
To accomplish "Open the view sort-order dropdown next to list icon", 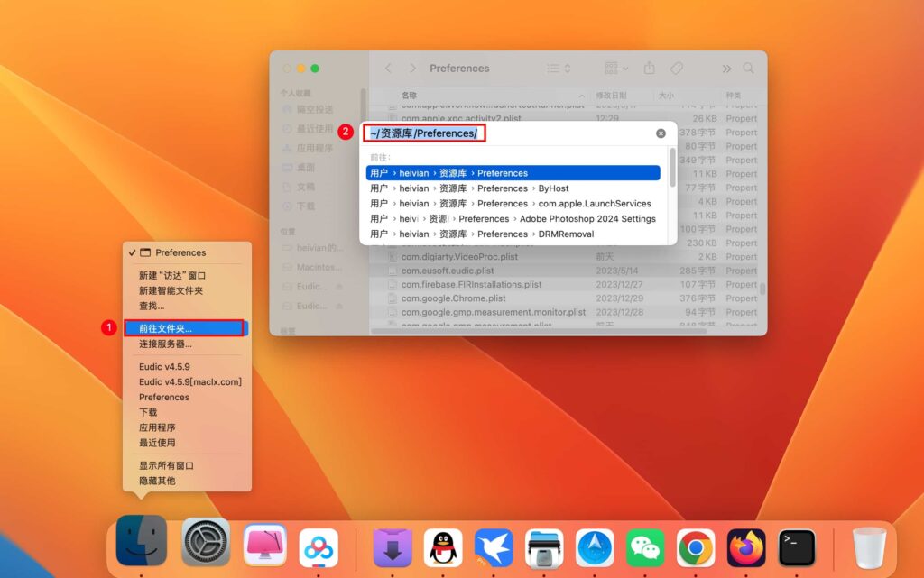I will [569, 69].
